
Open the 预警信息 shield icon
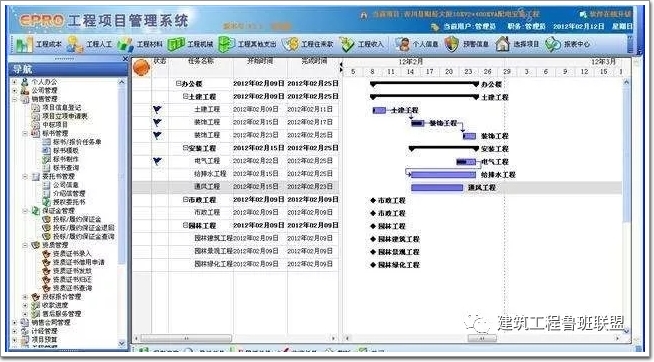452,44
